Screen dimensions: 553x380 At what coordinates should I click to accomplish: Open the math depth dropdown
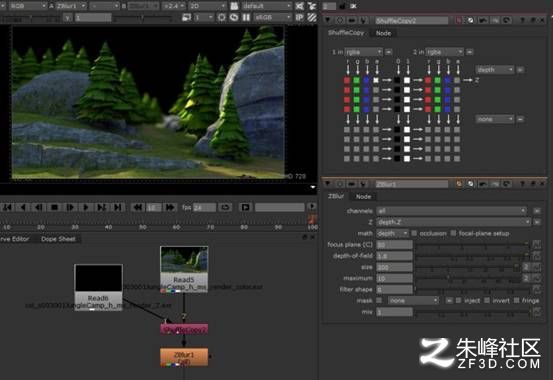tap(392, 233)
